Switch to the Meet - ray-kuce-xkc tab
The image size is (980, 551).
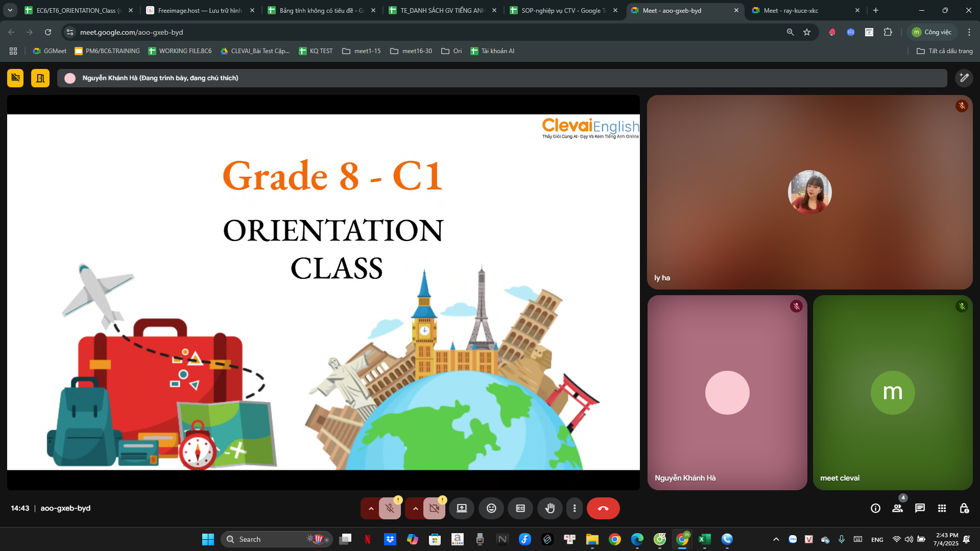pyautogui.click(x=805, y=10)
